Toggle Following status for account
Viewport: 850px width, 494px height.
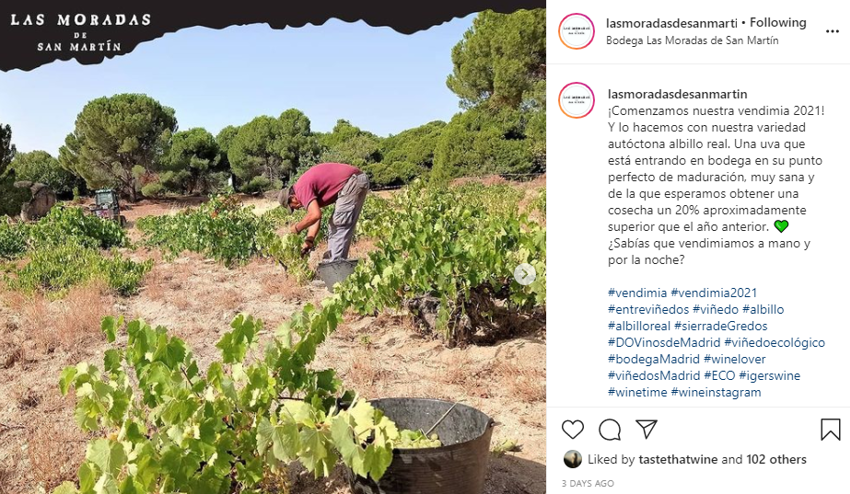[778, 23]
